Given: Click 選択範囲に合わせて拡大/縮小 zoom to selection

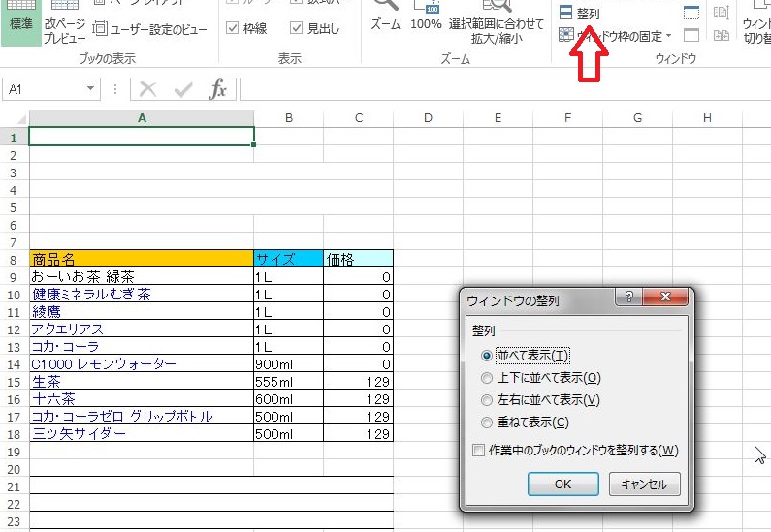Looking at the screenshot, I should point(497,23).
